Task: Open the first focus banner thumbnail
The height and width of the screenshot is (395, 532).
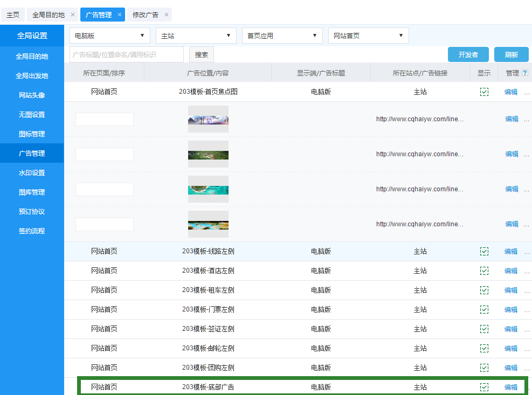Action: coord(208,119)
